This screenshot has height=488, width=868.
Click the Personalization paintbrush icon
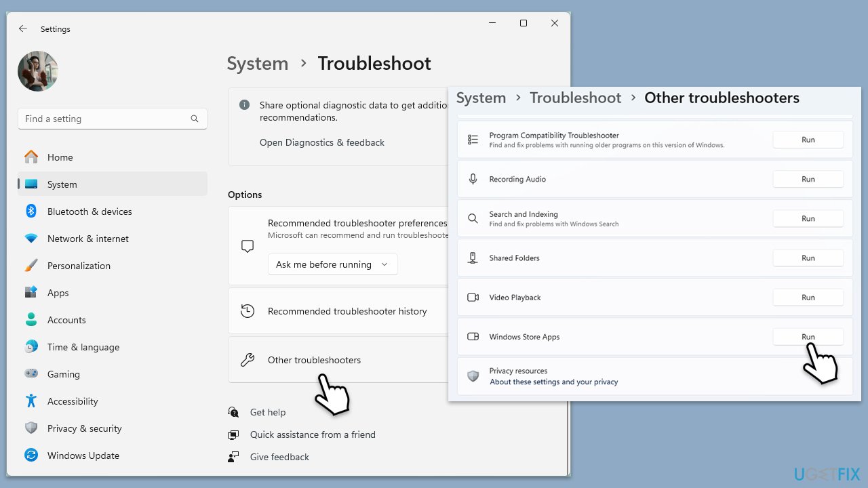point(31,266)
